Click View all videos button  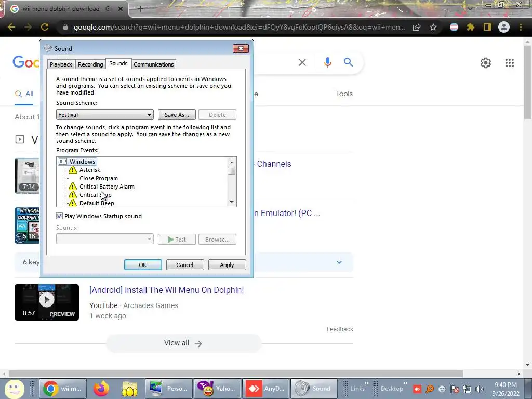click(183, 343)
